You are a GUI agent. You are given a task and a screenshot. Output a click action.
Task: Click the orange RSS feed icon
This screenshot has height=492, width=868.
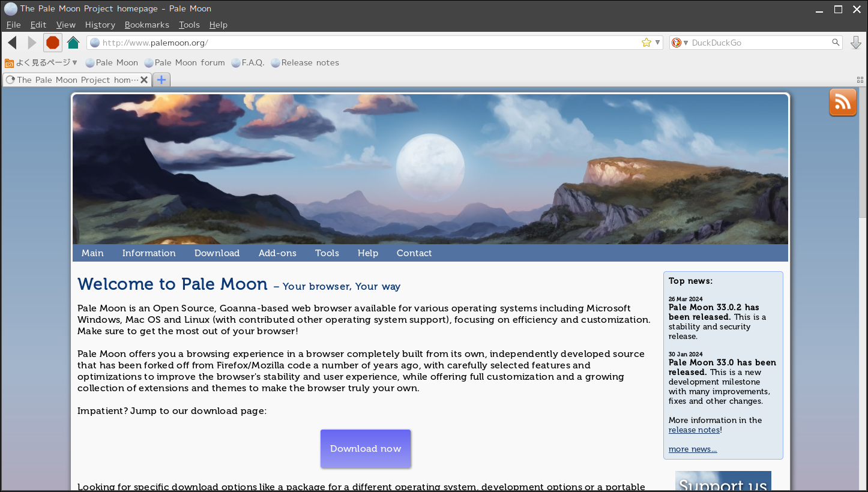(843, 103)
